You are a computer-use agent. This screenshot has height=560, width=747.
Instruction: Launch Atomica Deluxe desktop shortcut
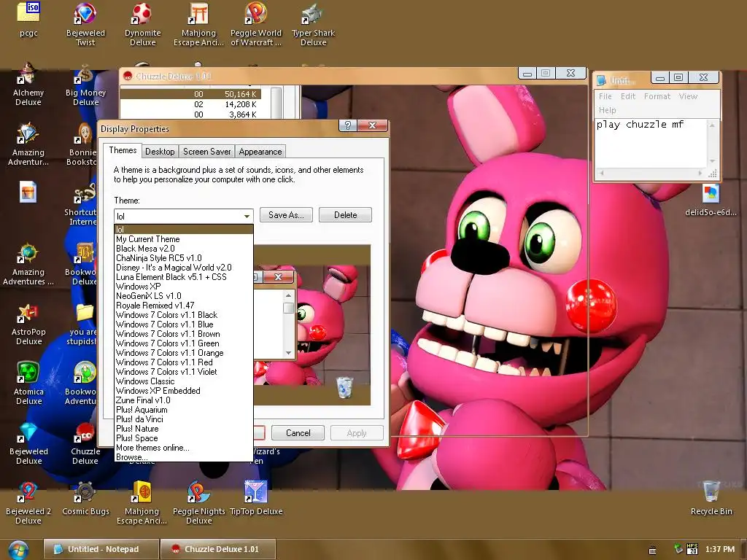coord(28,384)
